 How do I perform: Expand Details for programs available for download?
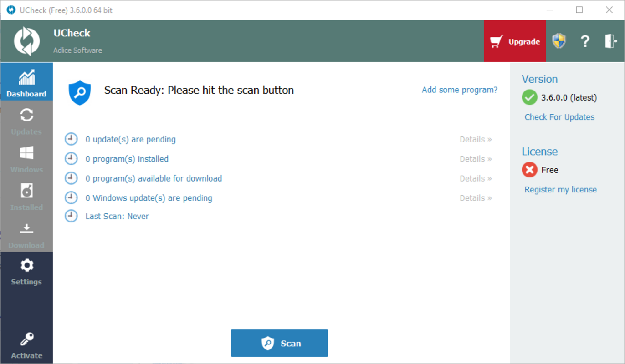coord(475,178)
